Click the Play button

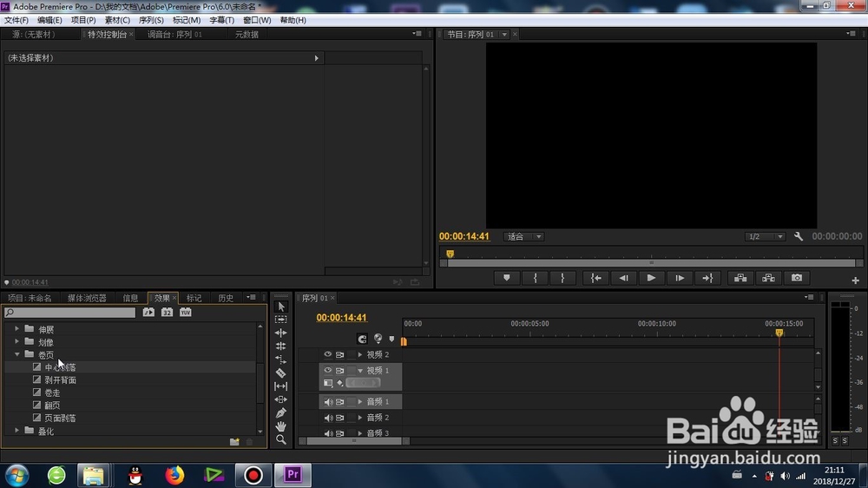652,278
